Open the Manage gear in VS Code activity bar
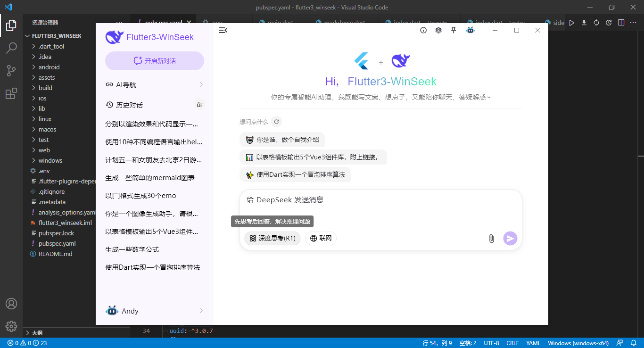644x348 pixels. [x=11, y=326]
